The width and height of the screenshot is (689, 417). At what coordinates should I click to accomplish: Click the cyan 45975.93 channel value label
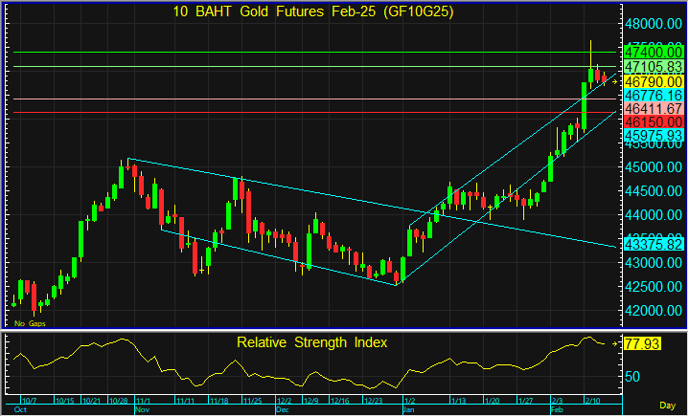point(652,134)
